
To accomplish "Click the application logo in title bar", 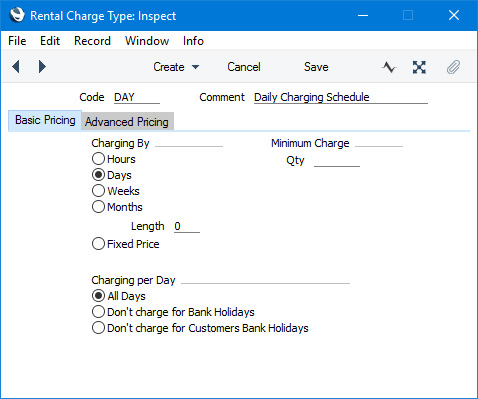I will pyautogui.click(x=17, y=15).
